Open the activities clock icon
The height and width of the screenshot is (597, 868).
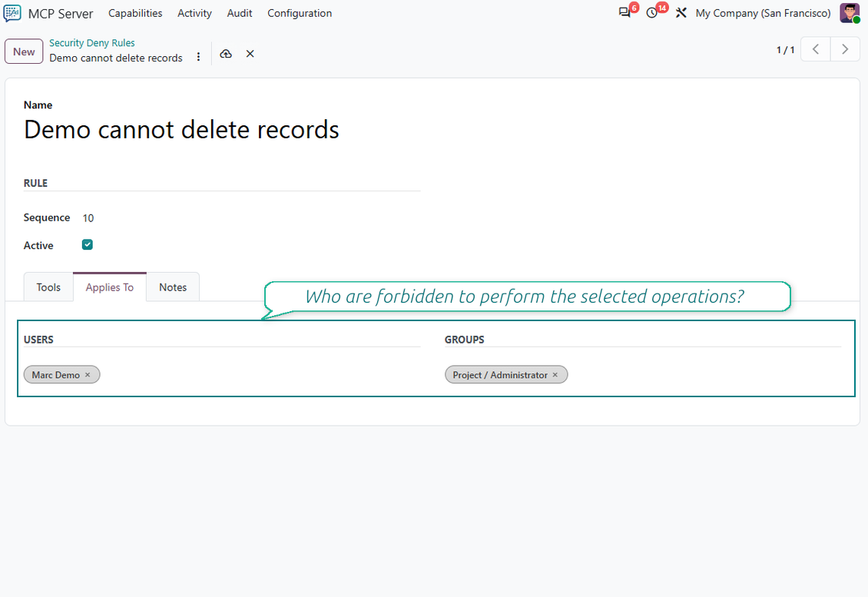[x=652, y=13]
